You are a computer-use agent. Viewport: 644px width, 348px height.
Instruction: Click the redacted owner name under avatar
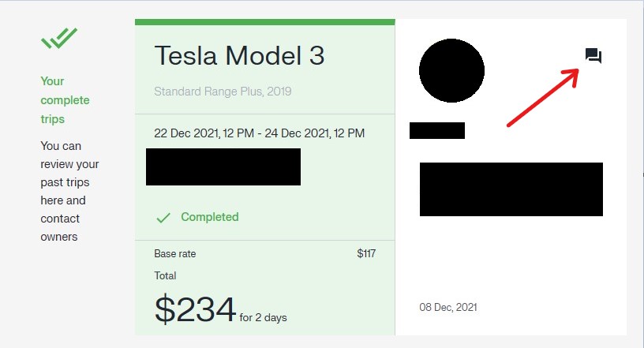[437, 131]
